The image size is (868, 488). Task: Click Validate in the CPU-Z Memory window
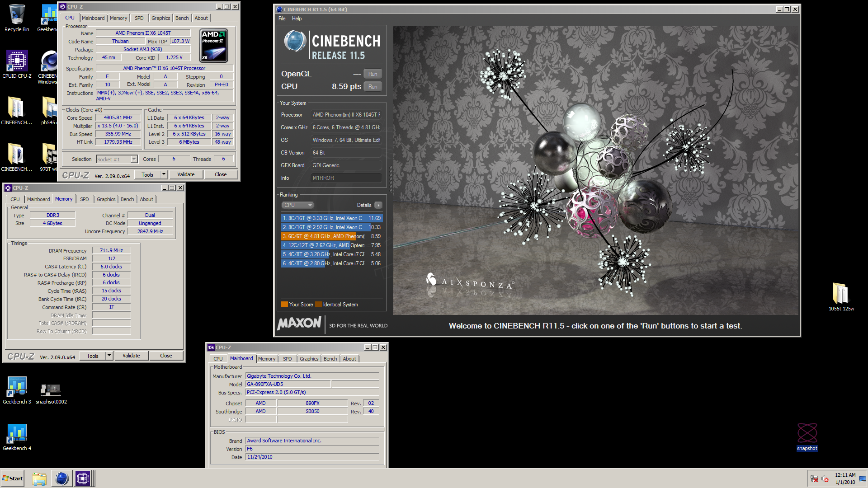click(131, 356)
